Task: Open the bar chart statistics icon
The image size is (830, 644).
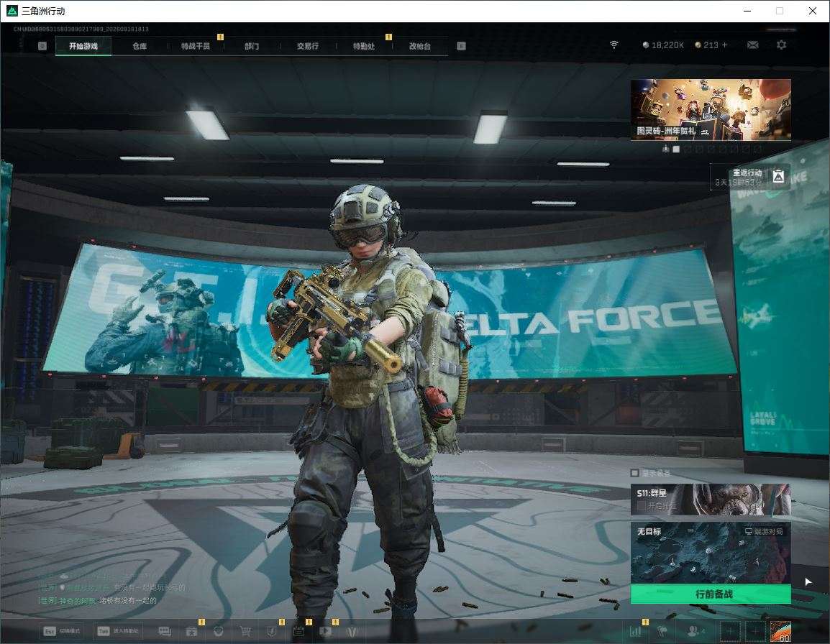Action: 635,631
